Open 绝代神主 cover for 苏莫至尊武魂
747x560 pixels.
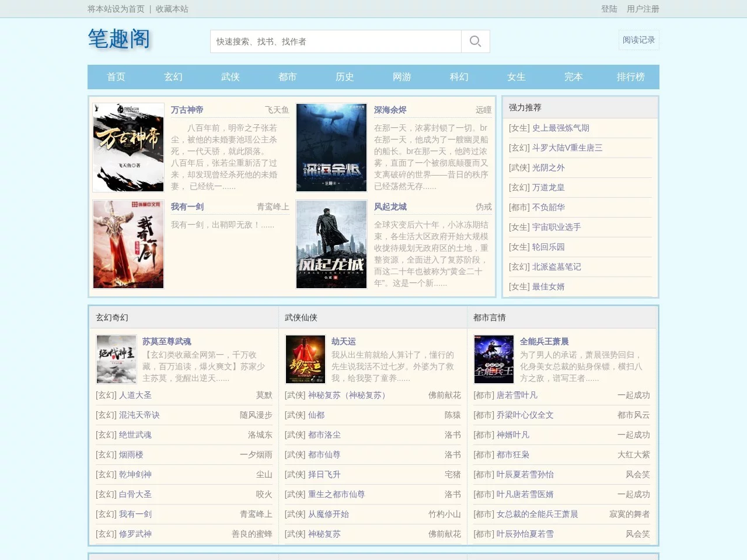[x=116, y=359]
